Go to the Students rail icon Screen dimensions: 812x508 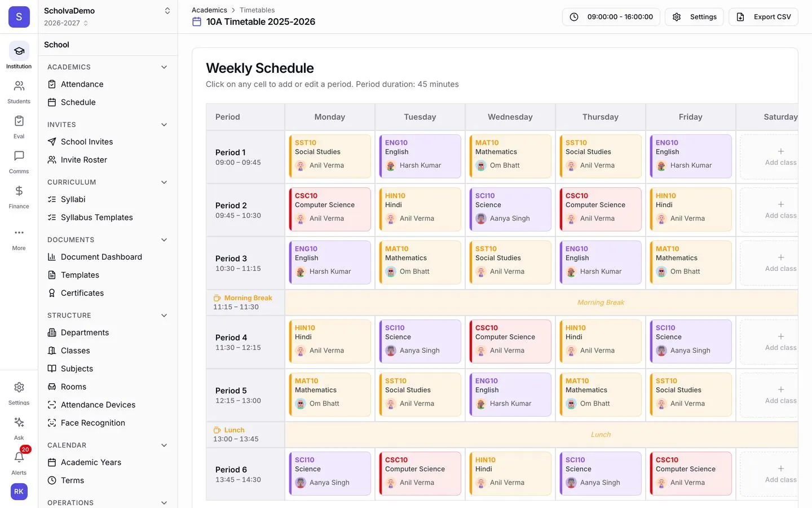click(19, 86)
